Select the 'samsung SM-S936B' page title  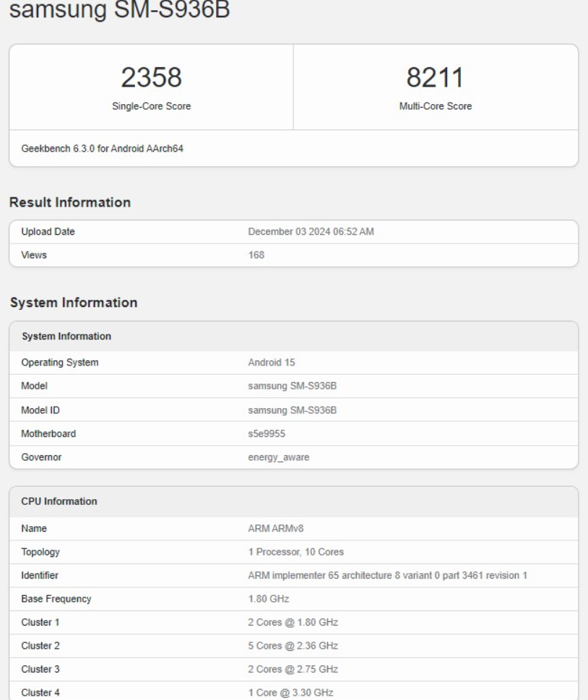(120, 9)
